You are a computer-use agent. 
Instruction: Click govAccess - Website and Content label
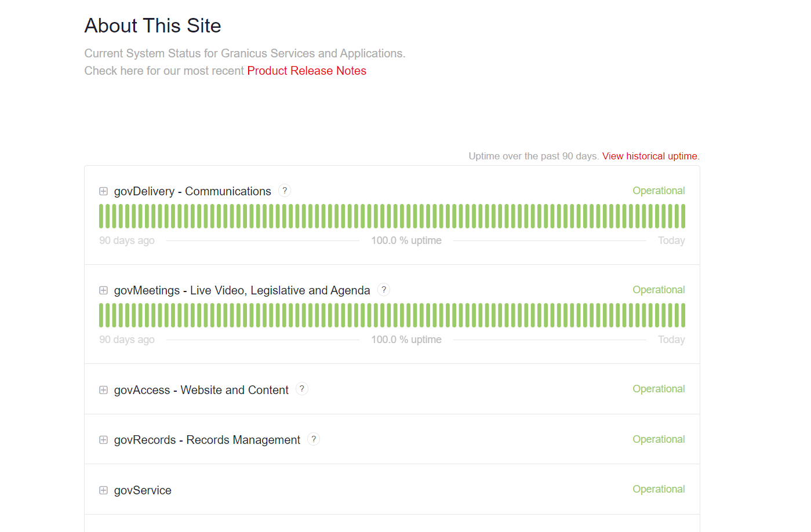pyautogui.click(x=201, y=390)
